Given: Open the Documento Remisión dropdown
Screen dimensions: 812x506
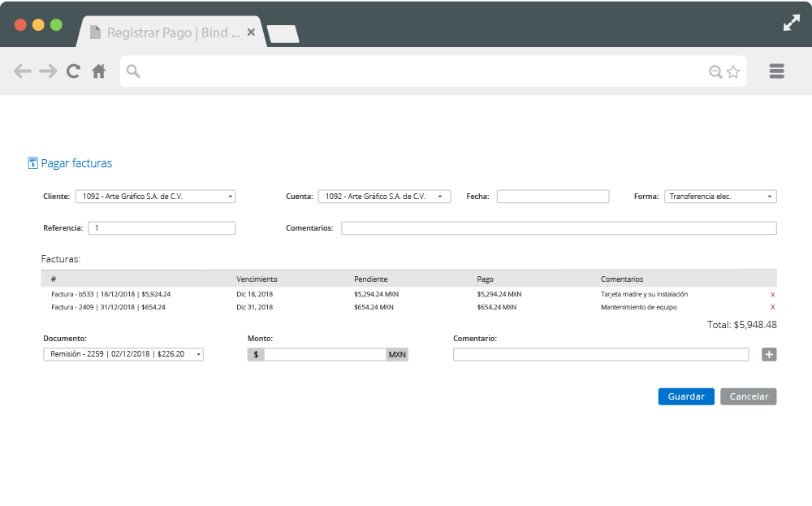Looking at the screenshot, I should [x=123, y=354].
